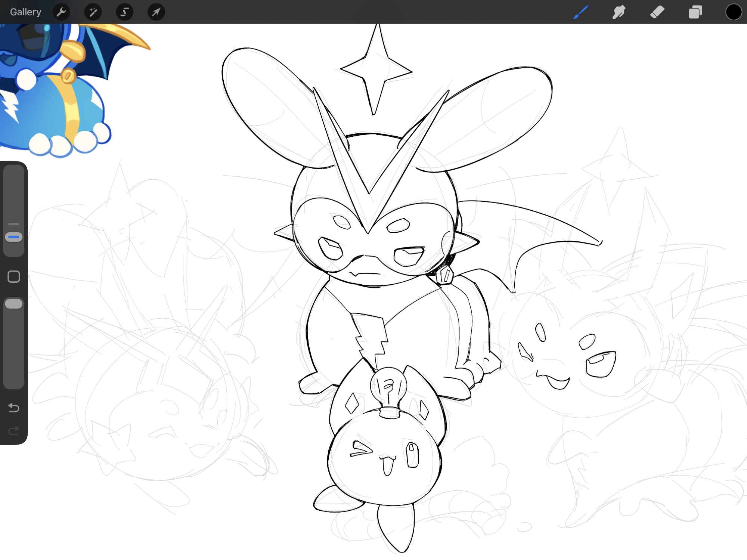
Task: Select the Brush tool
Action: [x=581, y=12]
